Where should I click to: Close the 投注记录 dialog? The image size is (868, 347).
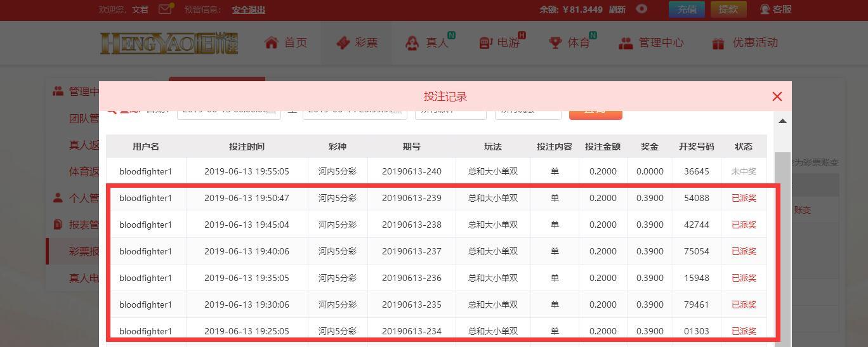click(x=777, y=96)
